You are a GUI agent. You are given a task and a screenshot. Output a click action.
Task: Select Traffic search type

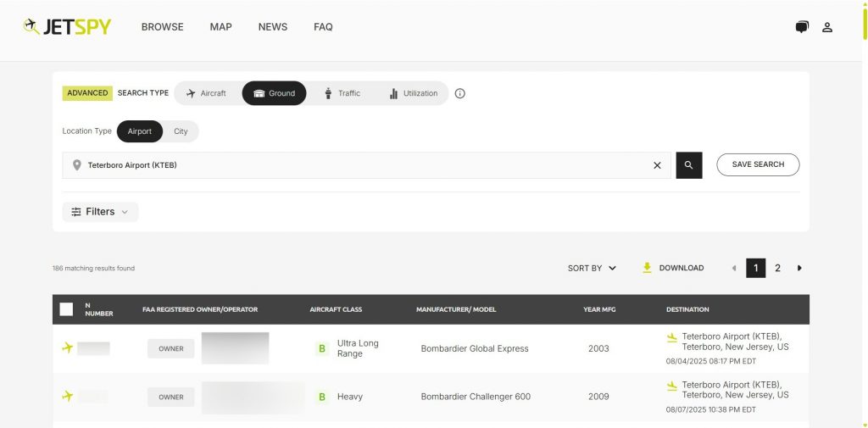tap(342, 93)
